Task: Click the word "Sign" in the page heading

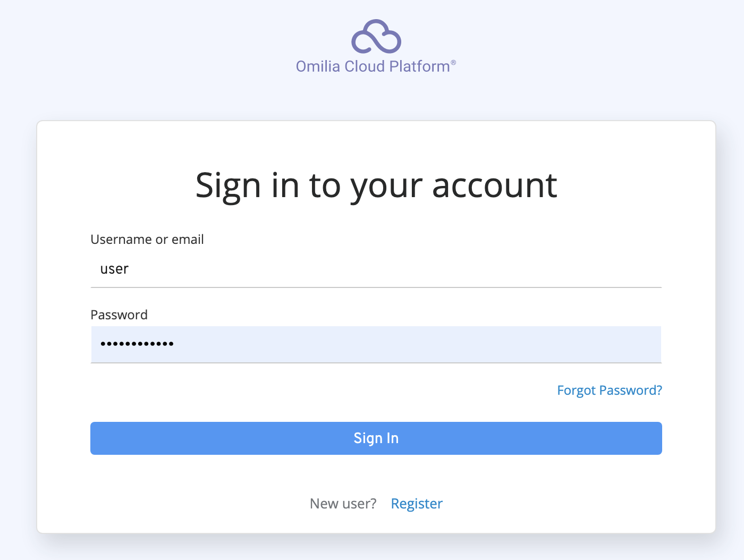Action: tap(228, 186)
